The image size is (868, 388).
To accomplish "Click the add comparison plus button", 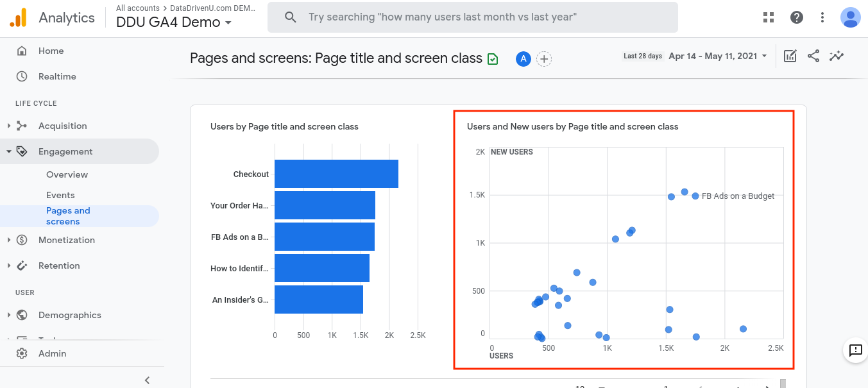I will coord(544,59).
